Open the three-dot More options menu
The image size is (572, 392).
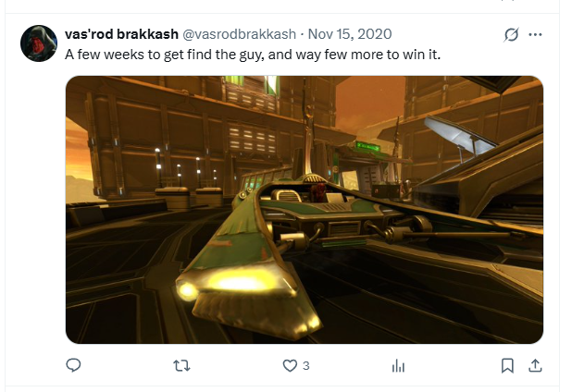[535, 34]
